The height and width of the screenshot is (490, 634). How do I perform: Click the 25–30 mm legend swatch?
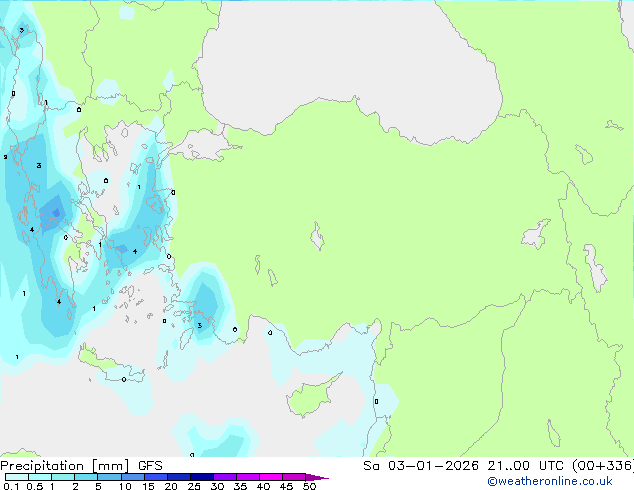201,477
